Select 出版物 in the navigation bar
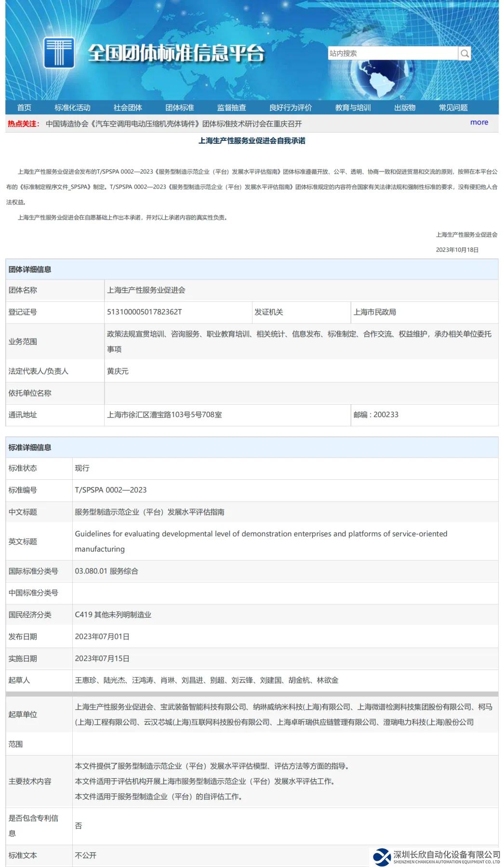Screen dimensions: 504x867 pyautogui.click(x=405, y=108)
